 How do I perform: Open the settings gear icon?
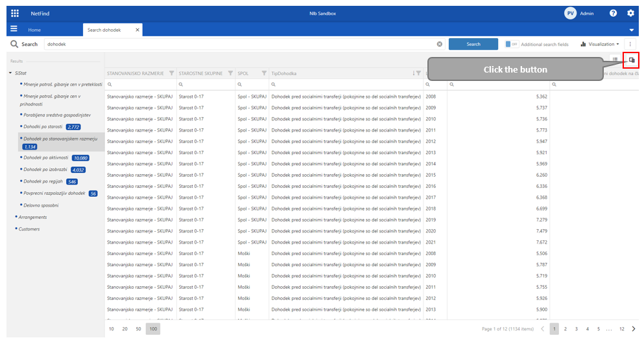click(x=630, y=13)
